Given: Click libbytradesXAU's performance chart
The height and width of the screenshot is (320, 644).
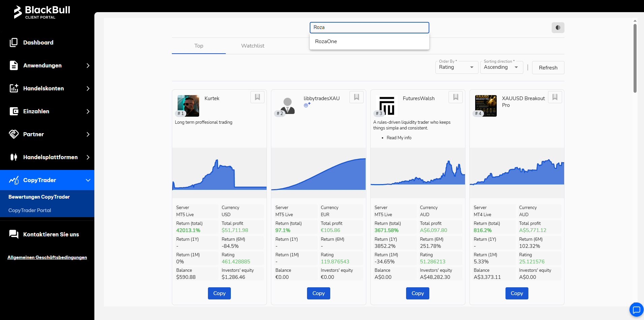Looking at the screenshot, I should (x=318, y=173).
